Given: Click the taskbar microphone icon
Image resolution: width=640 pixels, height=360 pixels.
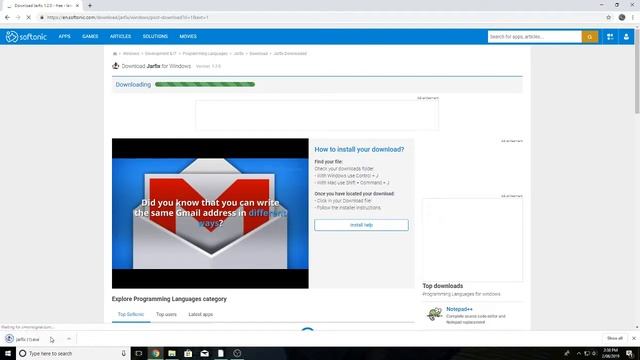Looking at the screenshot, I should pos(124,353).
